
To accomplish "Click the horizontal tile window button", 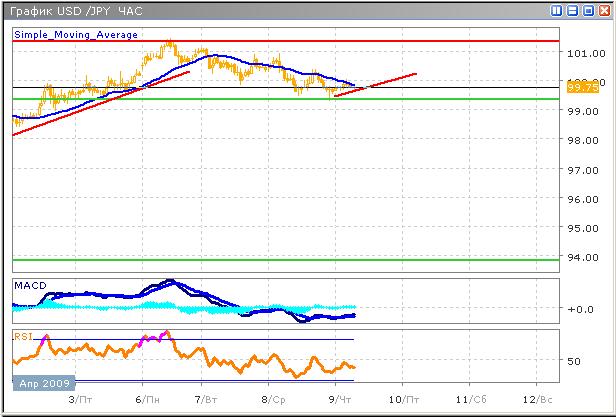I will (x=572, y=11).
